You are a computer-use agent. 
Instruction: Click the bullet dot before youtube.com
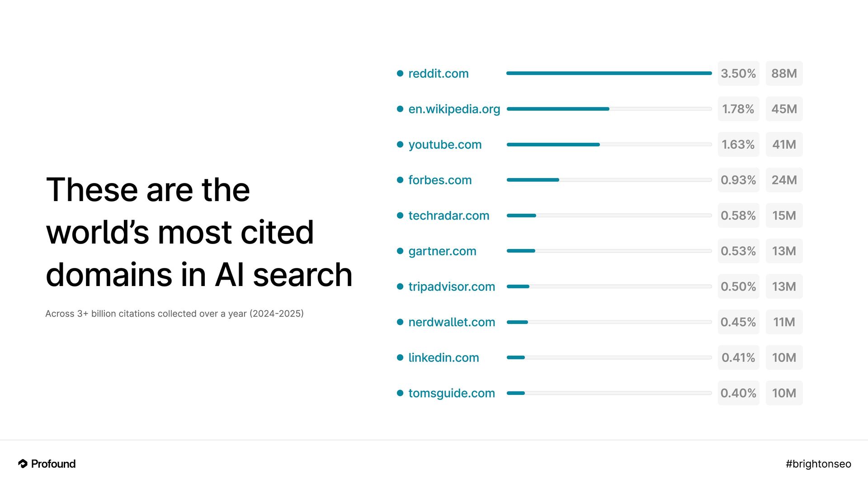(400, 145)
